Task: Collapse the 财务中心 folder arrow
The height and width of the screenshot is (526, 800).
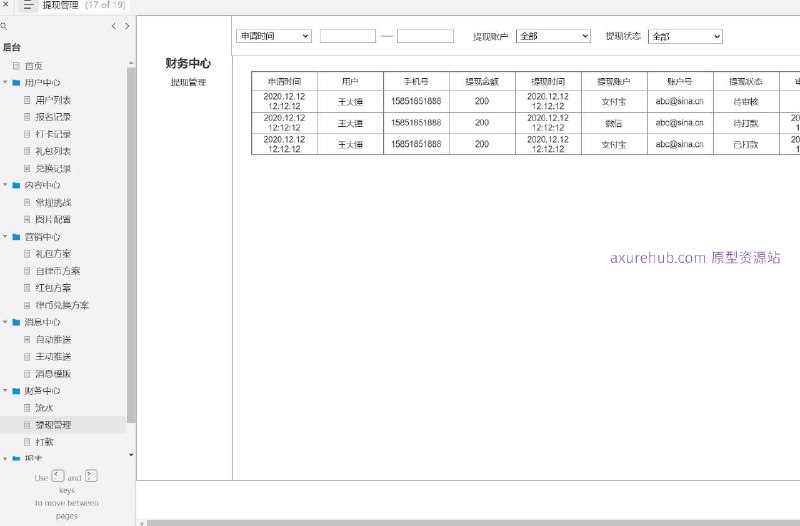Action: [x=5, y=390]
